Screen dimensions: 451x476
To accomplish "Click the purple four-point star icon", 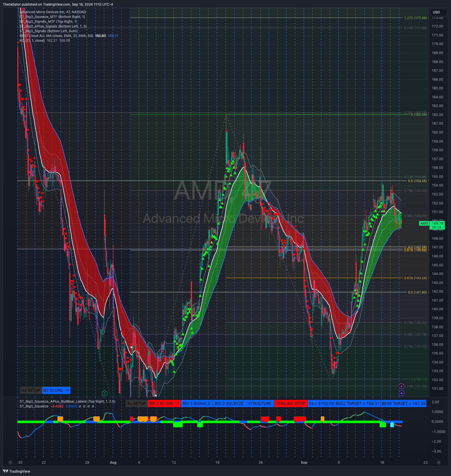I will [401, 393].
